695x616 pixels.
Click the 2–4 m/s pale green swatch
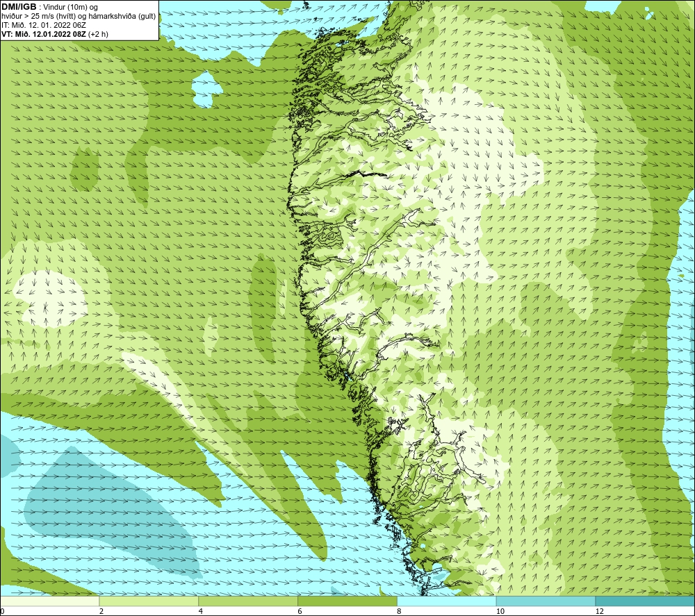point(149,601)
